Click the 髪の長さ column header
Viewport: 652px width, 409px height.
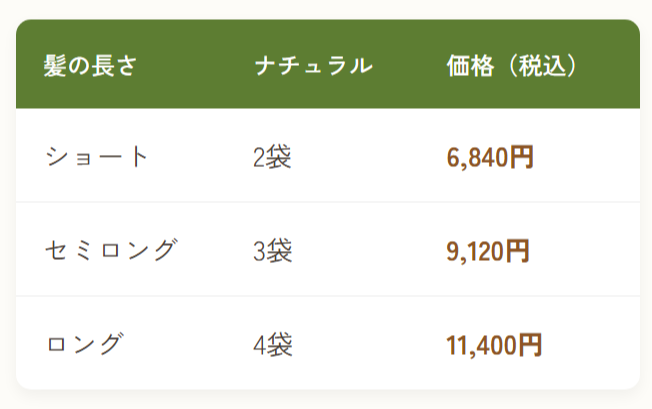[x=90, y=66]
